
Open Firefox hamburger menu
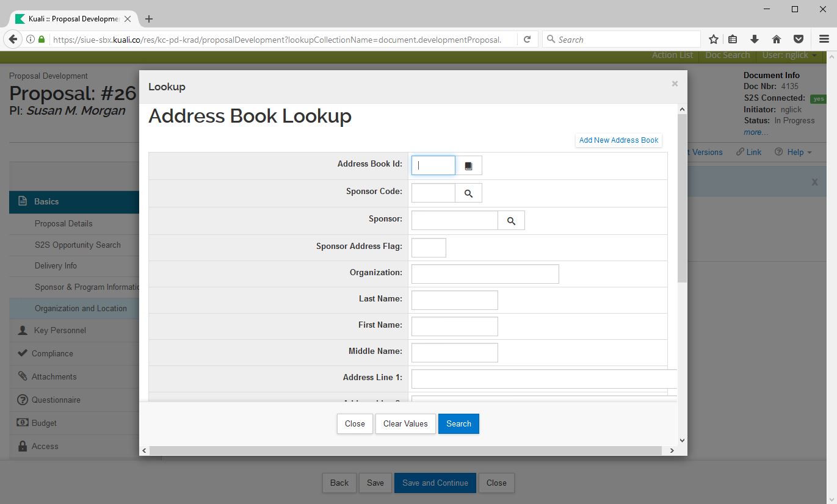coord(824,40)
